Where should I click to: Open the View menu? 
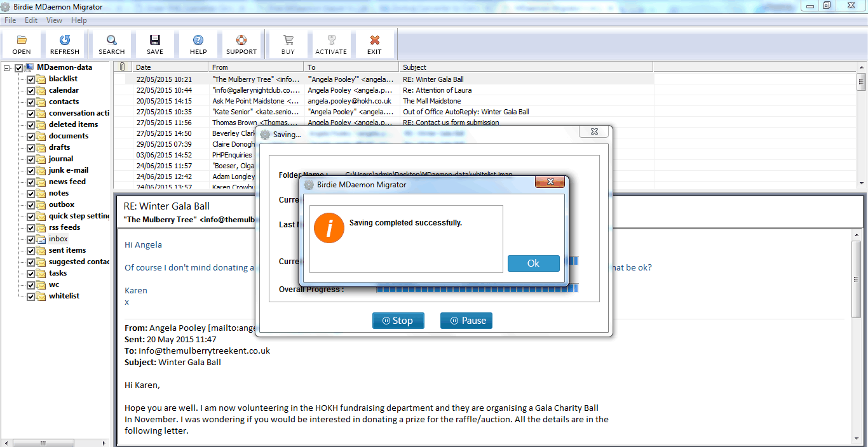coord(54,20)
